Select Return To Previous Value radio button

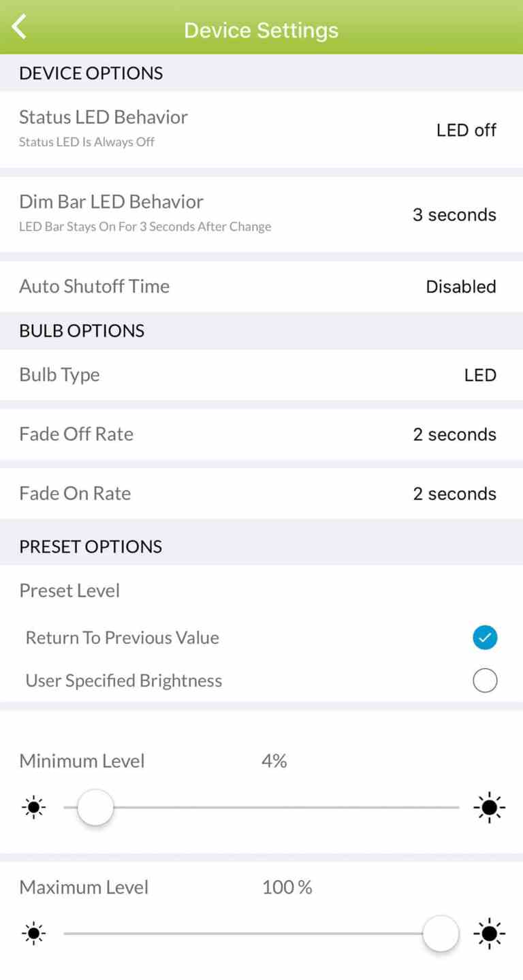tap(485, 638)
